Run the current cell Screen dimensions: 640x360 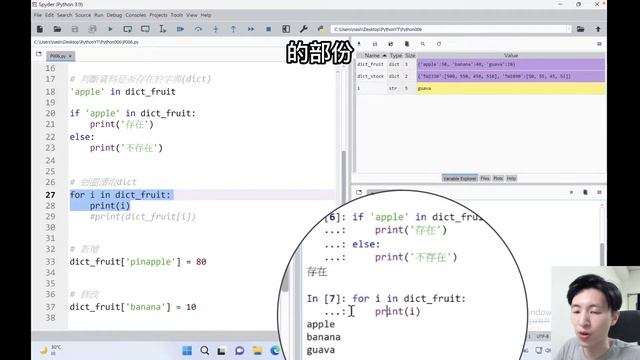[x=127, y=29]
